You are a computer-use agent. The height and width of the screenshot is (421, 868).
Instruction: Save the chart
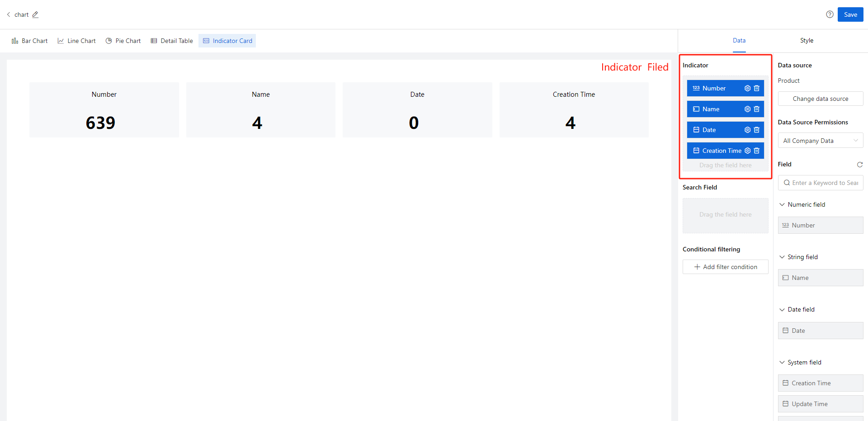[850, 14]
